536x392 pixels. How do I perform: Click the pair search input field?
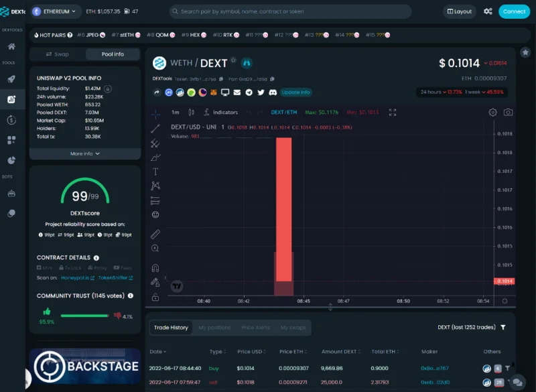click(290, 11)
